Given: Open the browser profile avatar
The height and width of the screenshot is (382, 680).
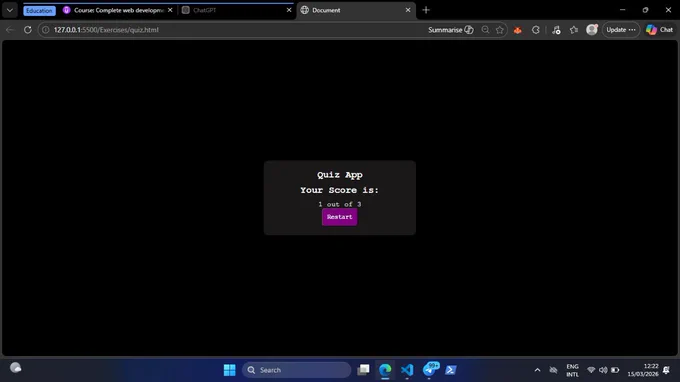Looking at the screenshot, I should (x=592, y=29).
